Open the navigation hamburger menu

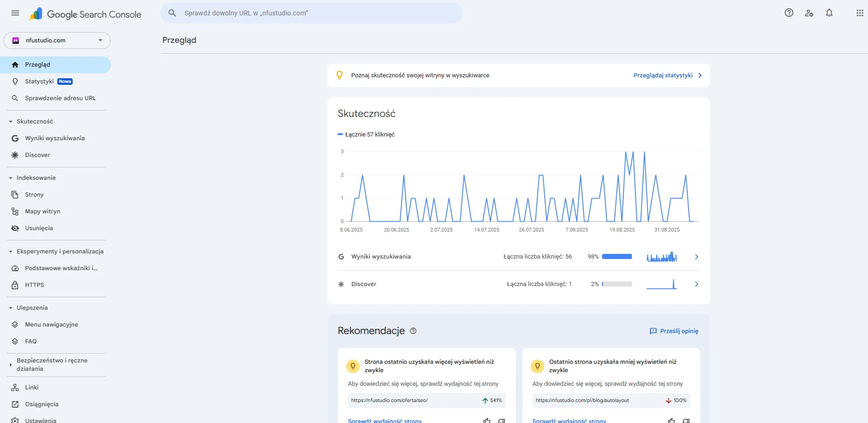14,13
